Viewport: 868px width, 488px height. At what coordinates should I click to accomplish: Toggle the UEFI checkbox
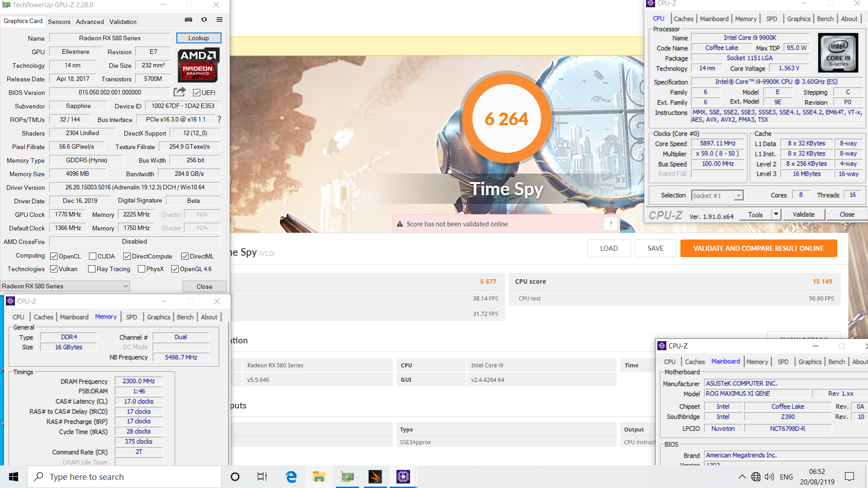tap(197, 93)
